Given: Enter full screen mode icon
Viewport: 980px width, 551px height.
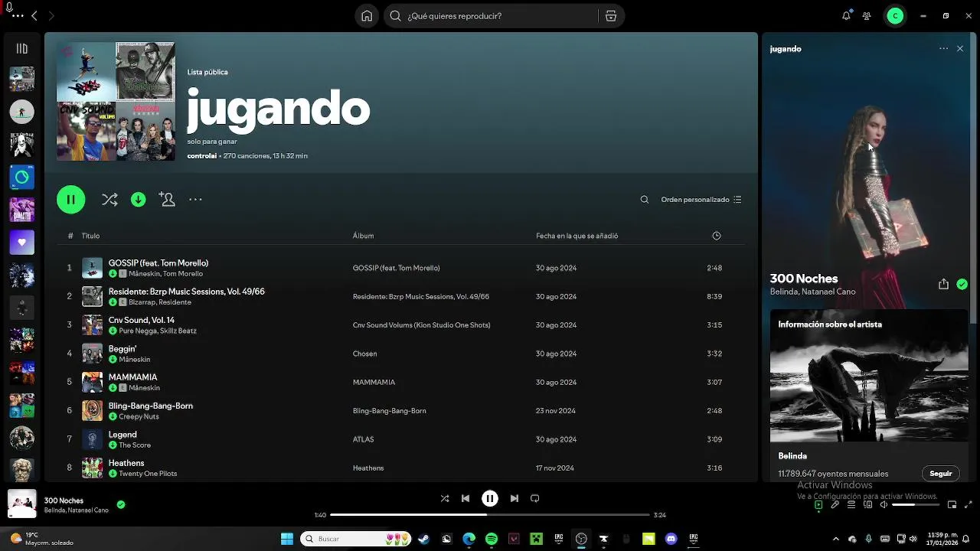Looking at the screenshot, I should (x=967, y=505).
